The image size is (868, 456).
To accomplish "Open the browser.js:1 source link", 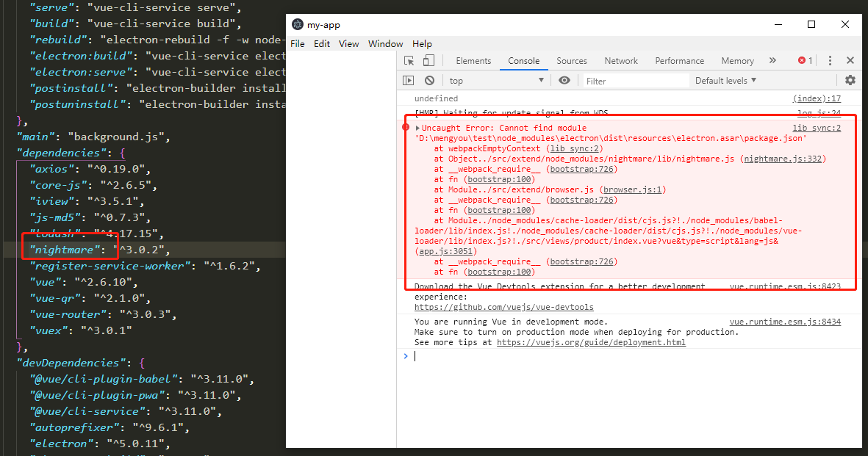I will coord(633,189).
